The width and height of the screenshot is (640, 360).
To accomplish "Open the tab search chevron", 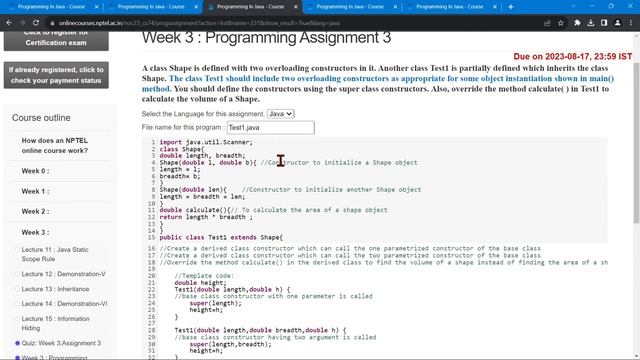I will point(573,7).
